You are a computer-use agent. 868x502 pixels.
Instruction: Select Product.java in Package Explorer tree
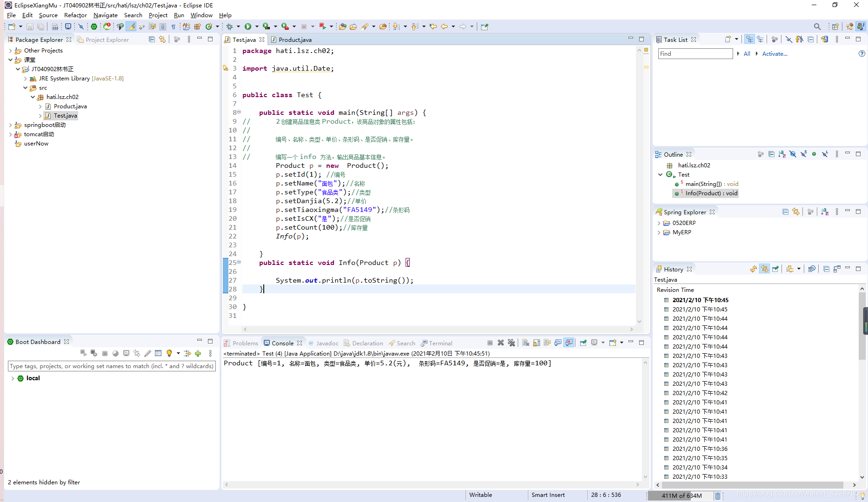[x=70, y=106]
